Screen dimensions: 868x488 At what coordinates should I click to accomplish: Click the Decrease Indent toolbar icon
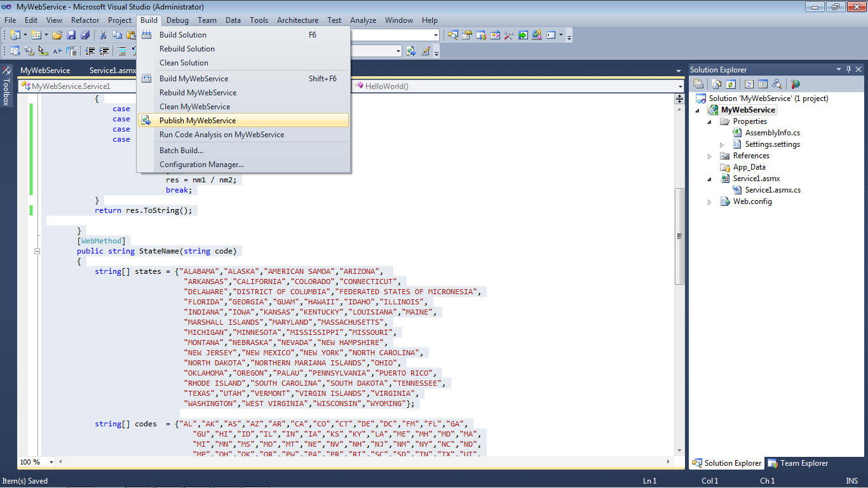point(90,51)
